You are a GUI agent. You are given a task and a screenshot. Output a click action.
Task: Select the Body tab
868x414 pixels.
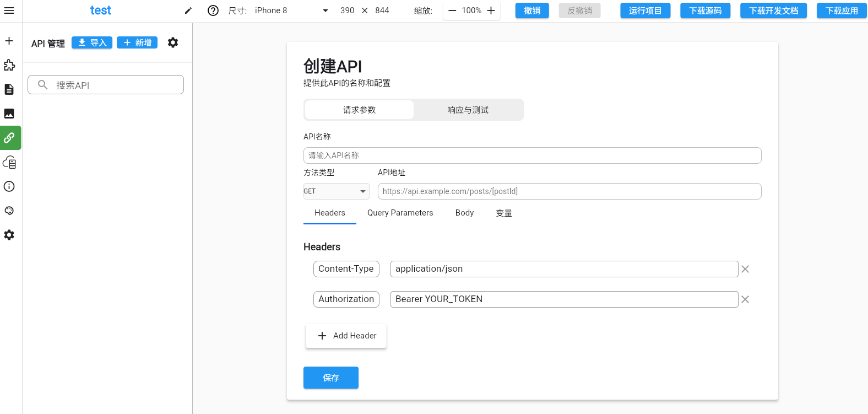pos(464,213)
